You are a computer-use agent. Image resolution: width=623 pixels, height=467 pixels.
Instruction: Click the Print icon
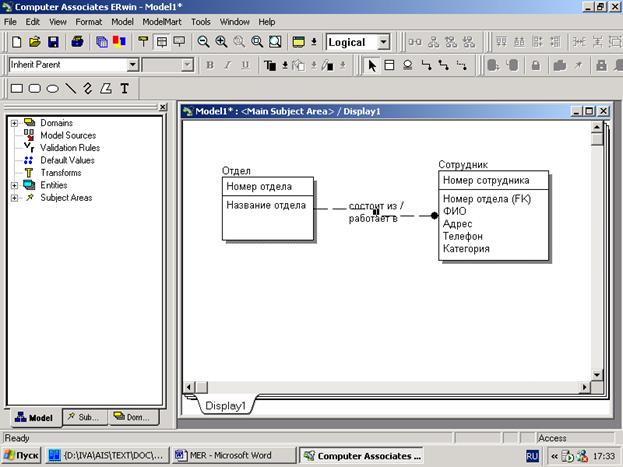click(76, 42)
